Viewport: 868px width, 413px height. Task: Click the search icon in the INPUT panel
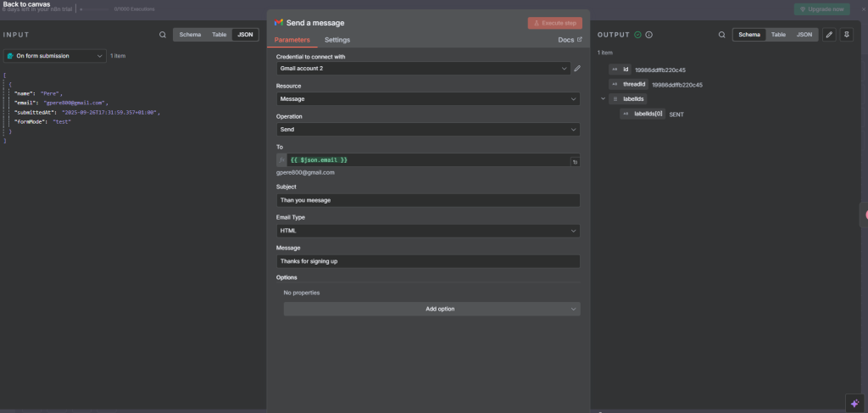(x=163, y=35)
